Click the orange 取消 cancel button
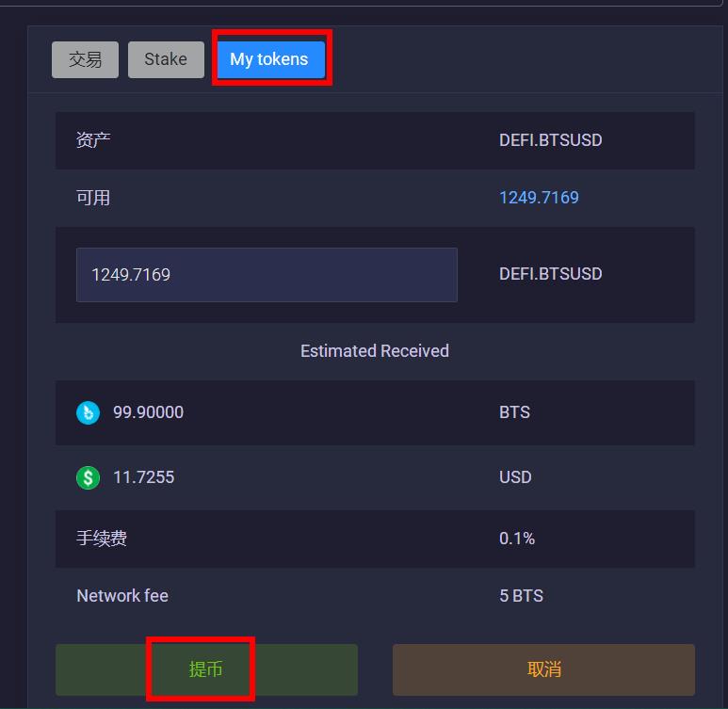This screenshot has width=728, height=709. click(x=543, y=669)
